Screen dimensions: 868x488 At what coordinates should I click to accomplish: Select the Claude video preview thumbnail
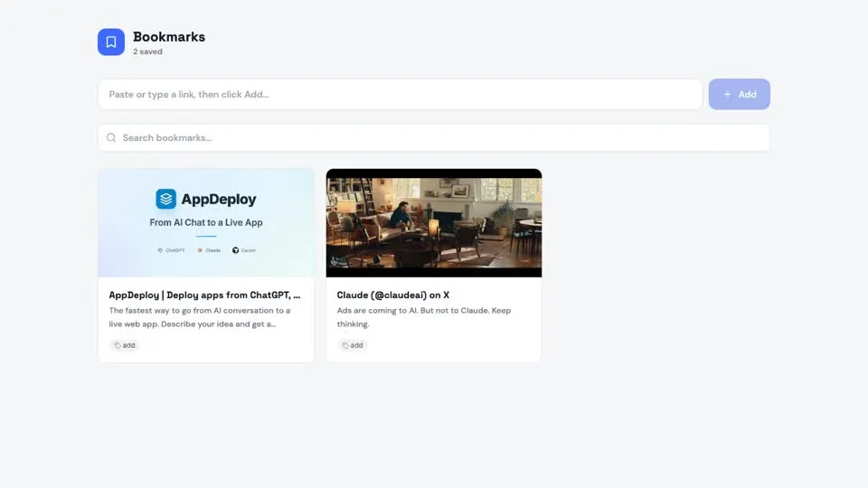click(x=433, y=222)
